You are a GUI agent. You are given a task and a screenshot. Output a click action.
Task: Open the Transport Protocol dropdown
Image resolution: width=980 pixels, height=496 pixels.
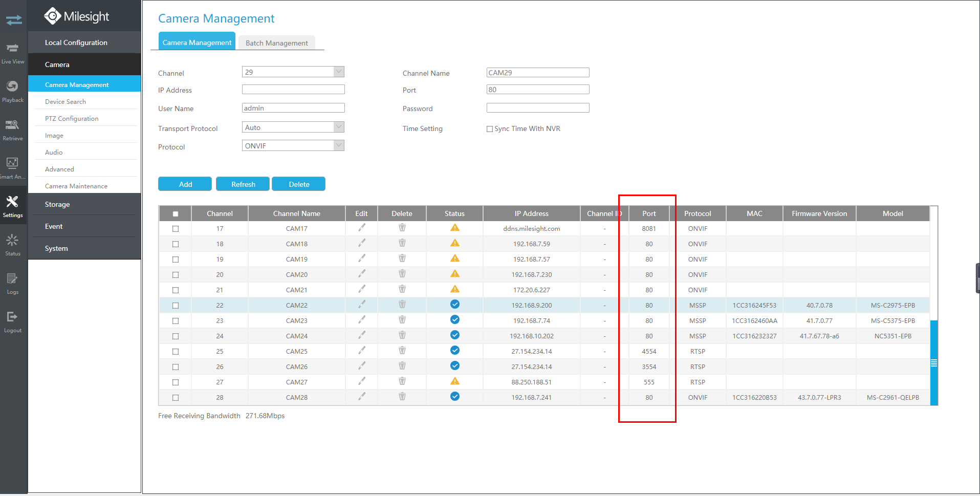click(x=293, y=127)
